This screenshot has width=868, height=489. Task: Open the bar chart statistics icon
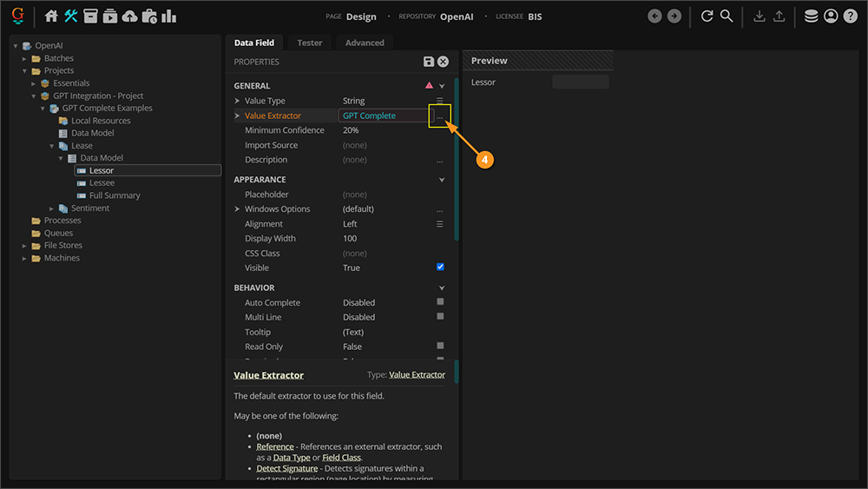168,17
